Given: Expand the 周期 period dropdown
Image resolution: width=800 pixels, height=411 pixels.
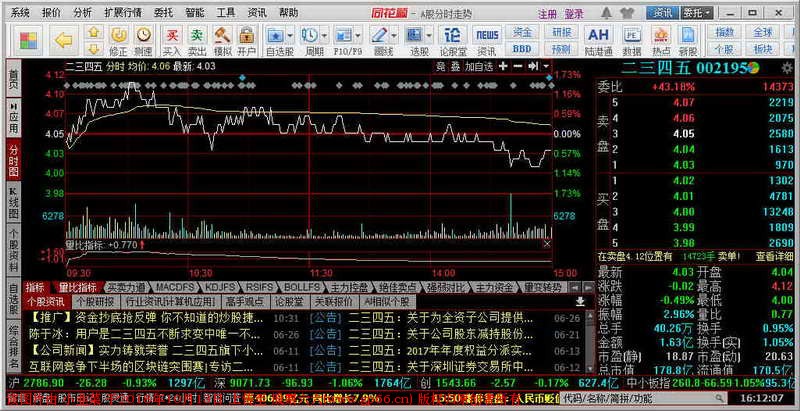Looking at the screenshot, I should point(325,39).
